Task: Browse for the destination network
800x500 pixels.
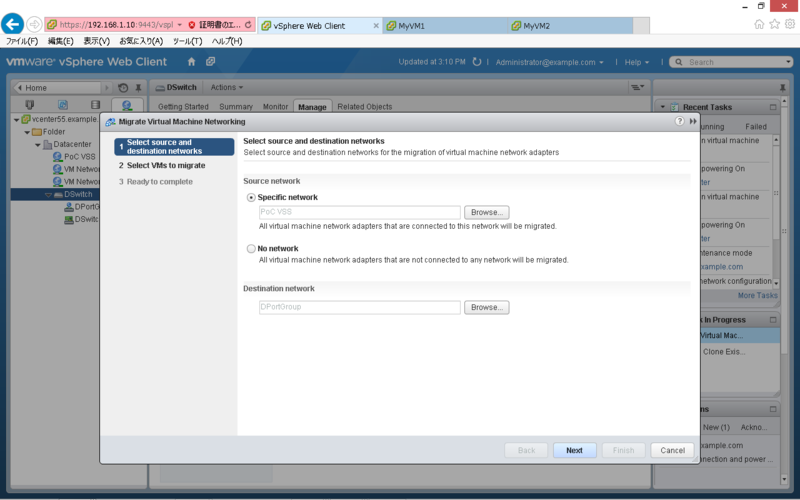Action: pyautogui.click(x=487, y=307)
